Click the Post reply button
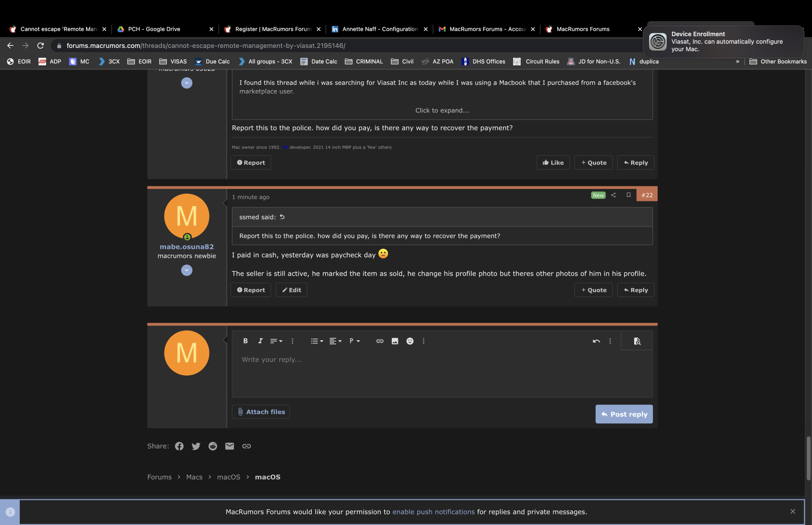The image size is (812, 525). pos(624,414)
